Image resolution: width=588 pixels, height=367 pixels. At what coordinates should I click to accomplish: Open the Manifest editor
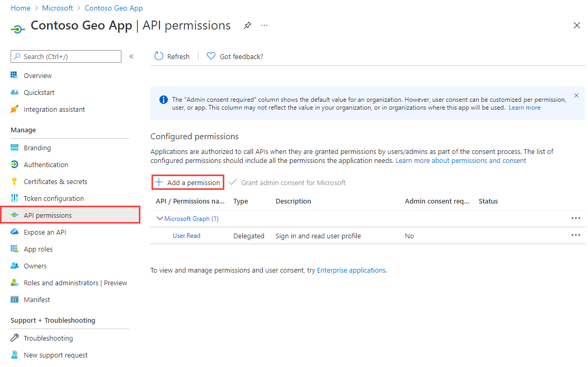click(36, 299)
